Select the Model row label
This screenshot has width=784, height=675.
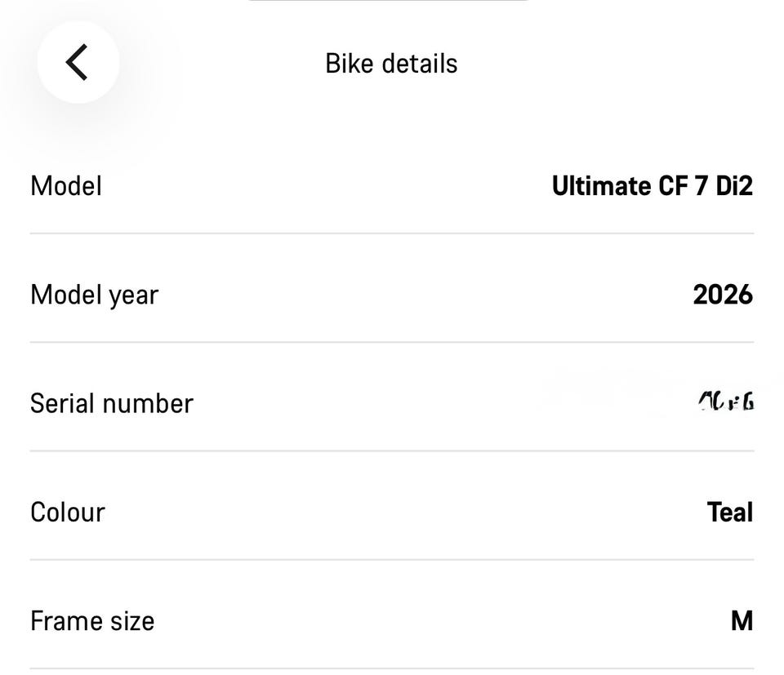66,186
